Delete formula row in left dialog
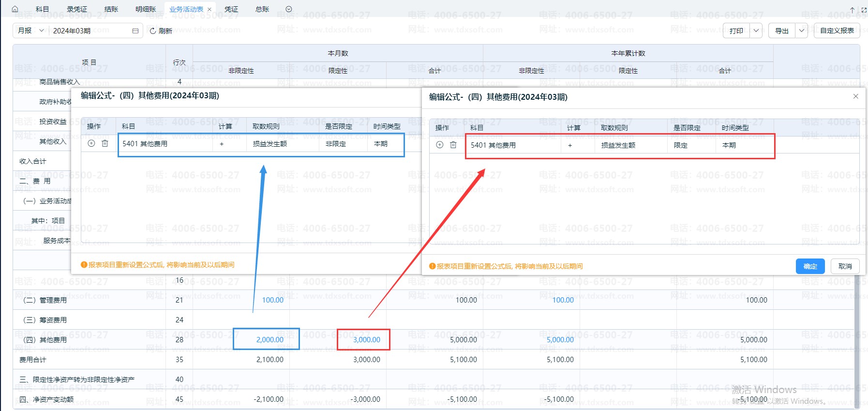 click(x=105, y=144)
